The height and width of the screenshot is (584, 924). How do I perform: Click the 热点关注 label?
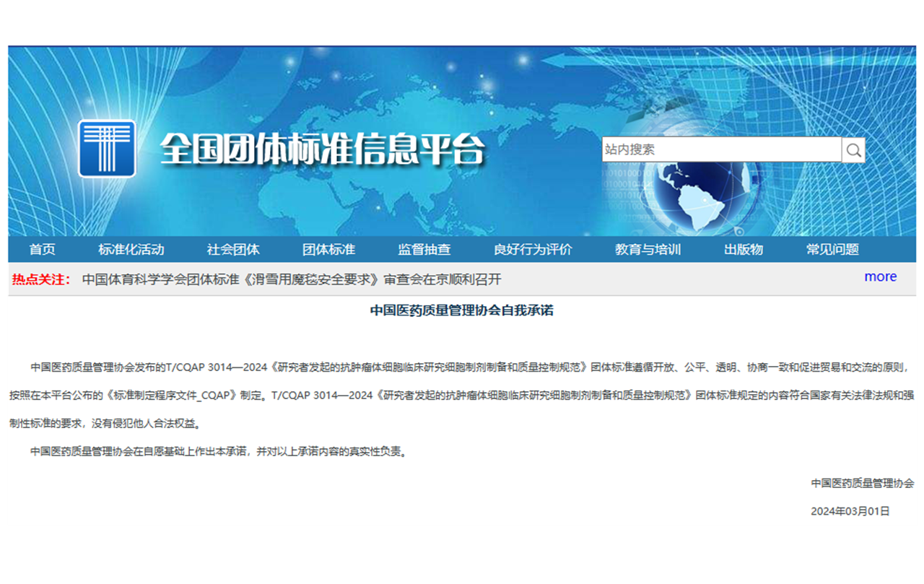pos(41,279)
